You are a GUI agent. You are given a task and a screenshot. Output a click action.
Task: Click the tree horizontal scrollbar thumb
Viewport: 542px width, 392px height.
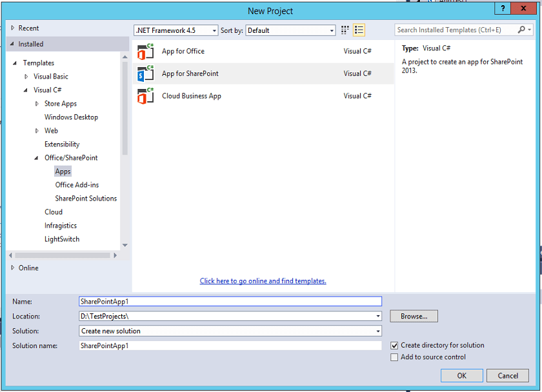click(63, 255)
